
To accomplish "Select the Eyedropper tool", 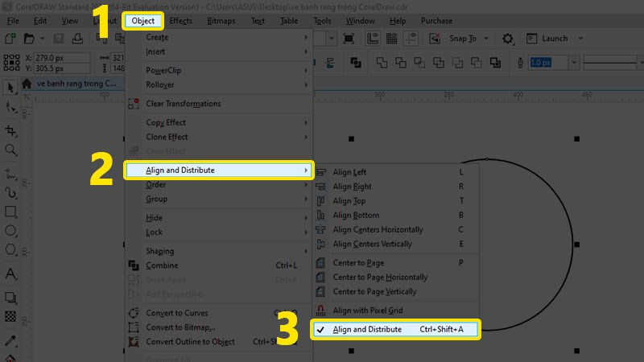I will click(10, 340).
